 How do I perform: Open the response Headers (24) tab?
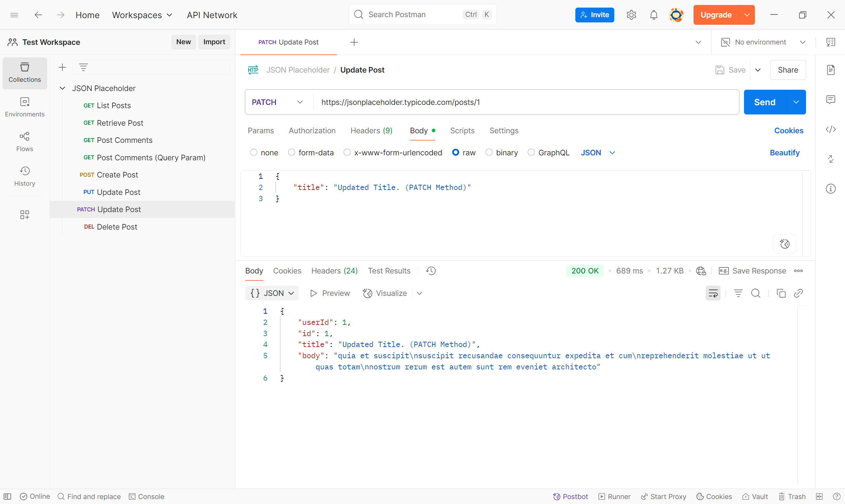point(334,271)
